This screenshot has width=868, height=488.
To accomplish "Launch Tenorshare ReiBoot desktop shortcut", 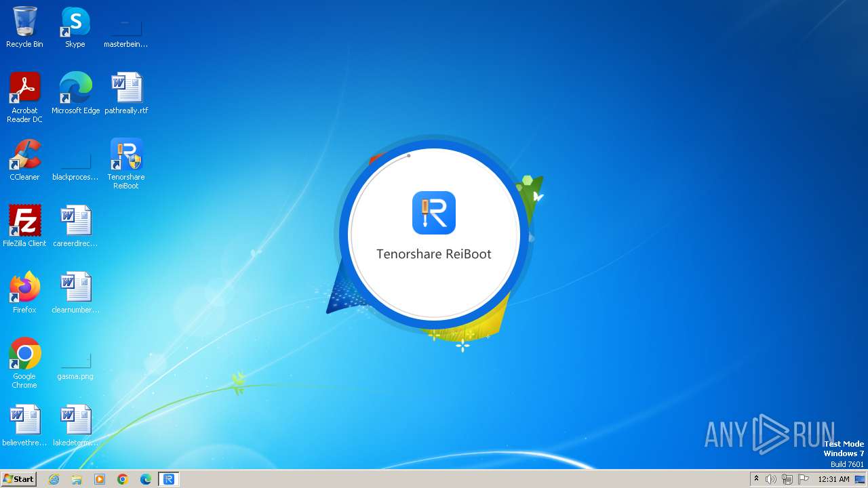I will click(126, 164).
